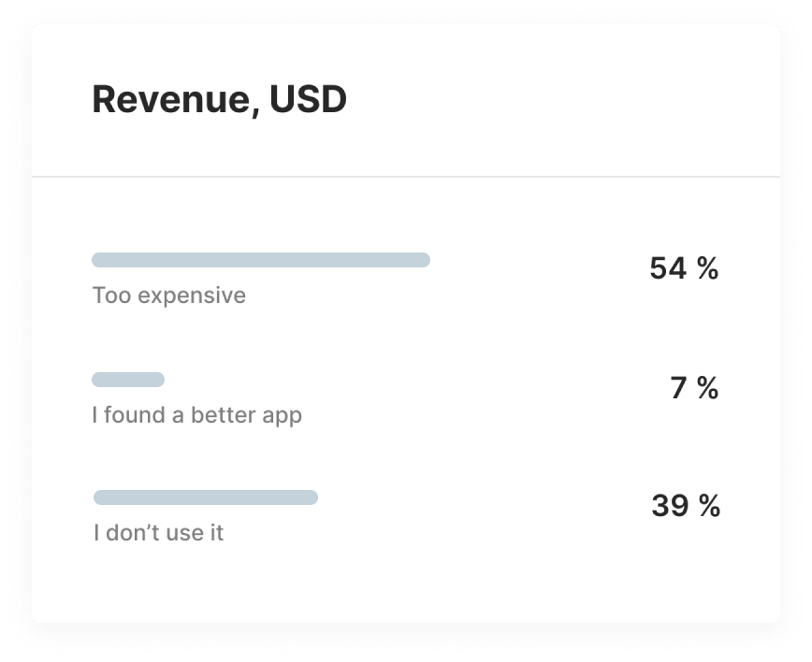Click the left end of the 39 % bar
The height and width of the screenshot is (662, 812).
pos(99,497)
